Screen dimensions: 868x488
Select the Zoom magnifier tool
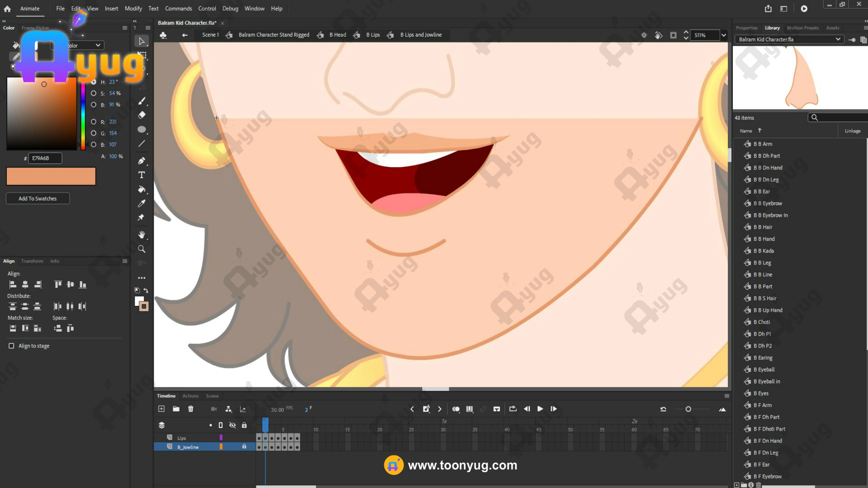[x=142, y=249]
